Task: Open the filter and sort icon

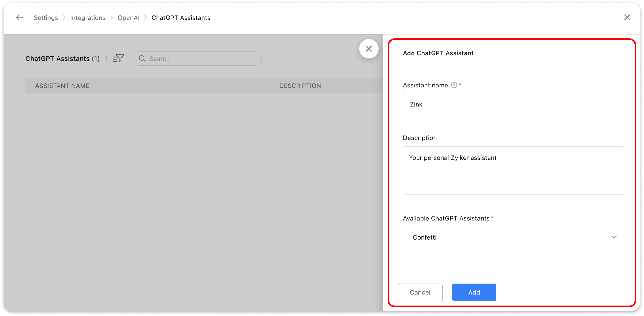Action: point(119,58)
